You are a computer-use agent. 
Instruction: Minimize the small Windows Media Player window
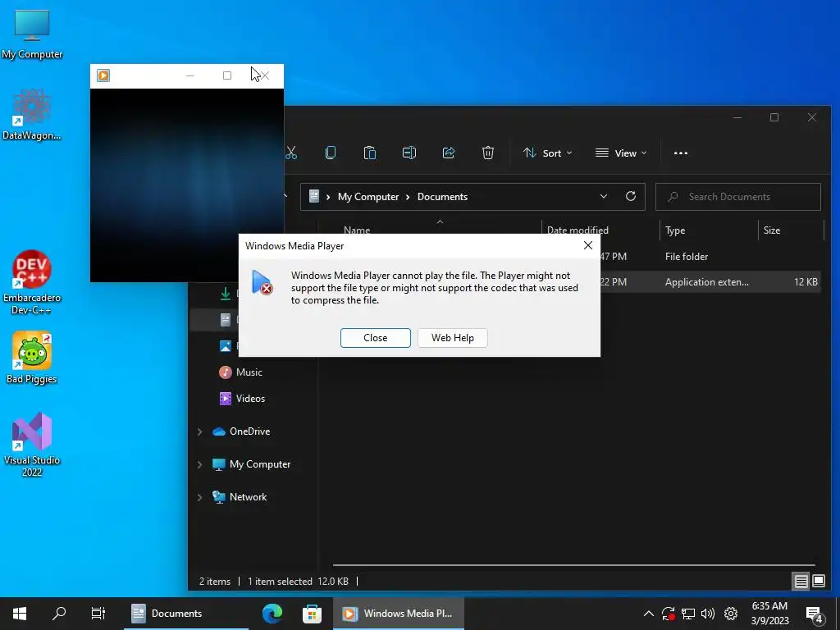190,75
